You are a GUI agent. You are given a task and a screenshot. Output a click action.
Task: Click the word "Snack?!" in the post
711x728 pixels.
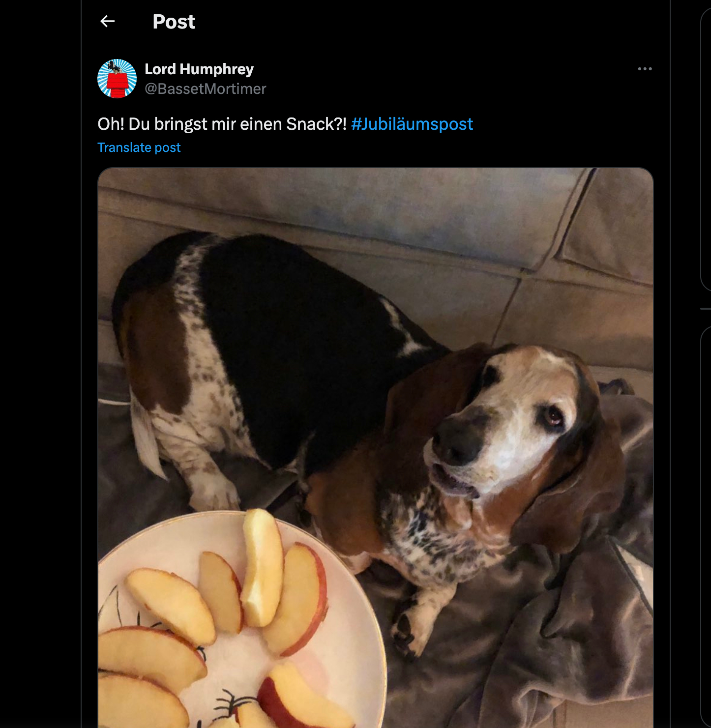pos(317,124)
